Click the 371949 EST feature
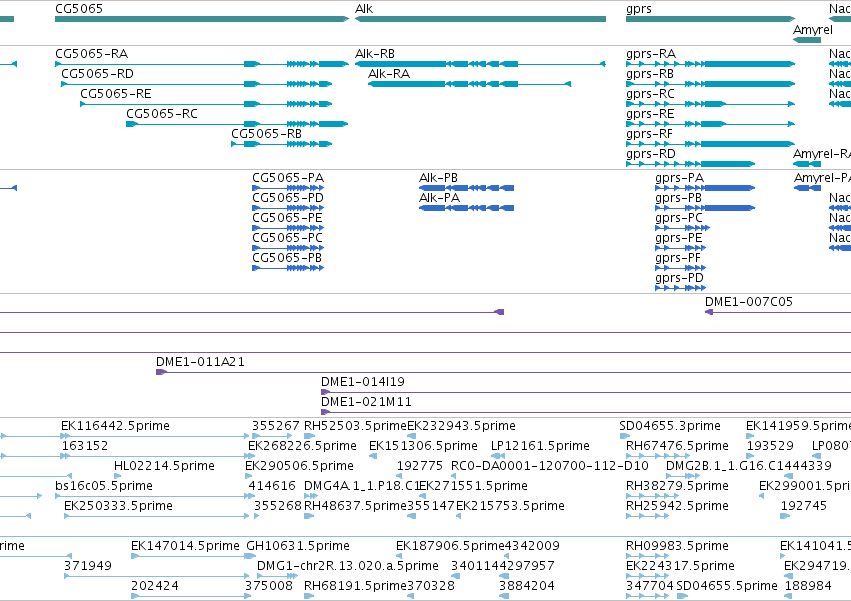Viewport: 851px width, 601px height. point(156,576)
